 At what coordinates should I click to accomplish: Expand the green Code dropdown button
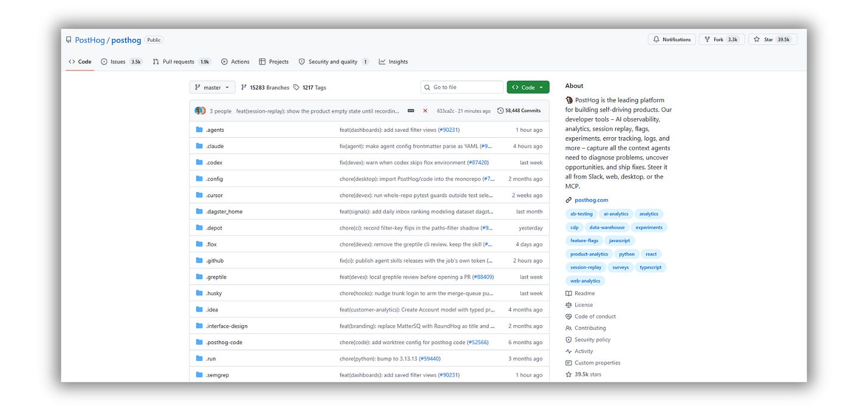(528, 88)
